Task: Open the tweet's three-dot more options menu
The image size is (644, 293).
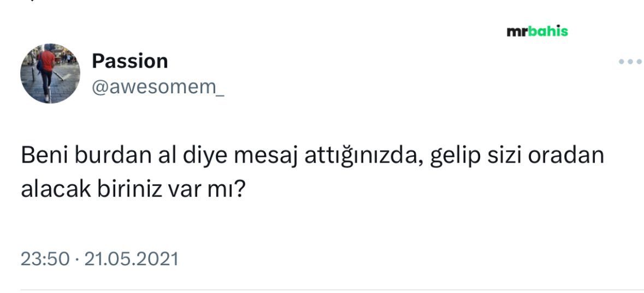Action: 630,62
